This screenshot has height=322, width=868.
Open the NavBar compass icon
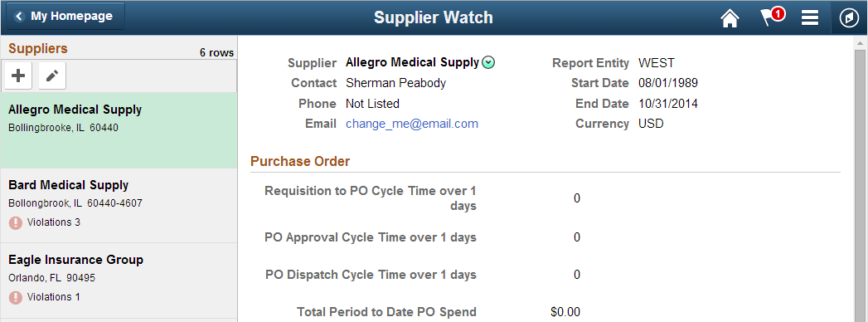tap(849, 18)
